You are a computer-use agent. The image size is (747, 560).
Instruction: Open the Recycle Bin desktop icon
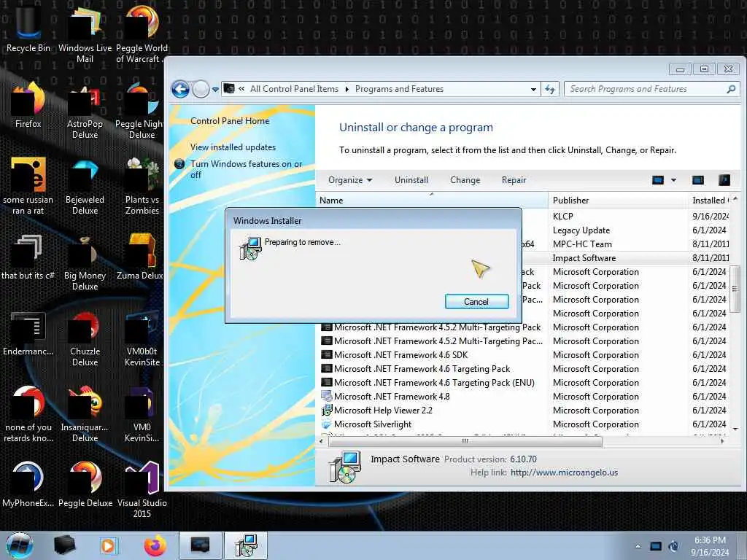click(28, 28)
